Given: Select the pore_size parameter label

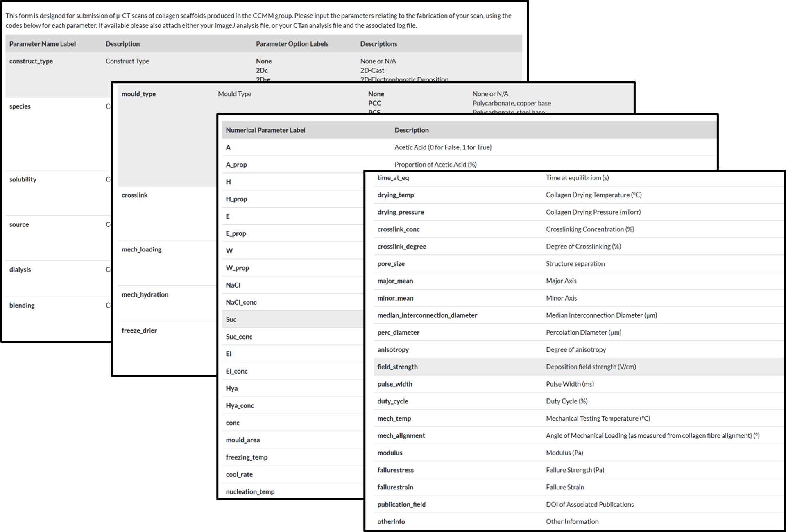Looking at the screenshot, I should click(391, 264).
